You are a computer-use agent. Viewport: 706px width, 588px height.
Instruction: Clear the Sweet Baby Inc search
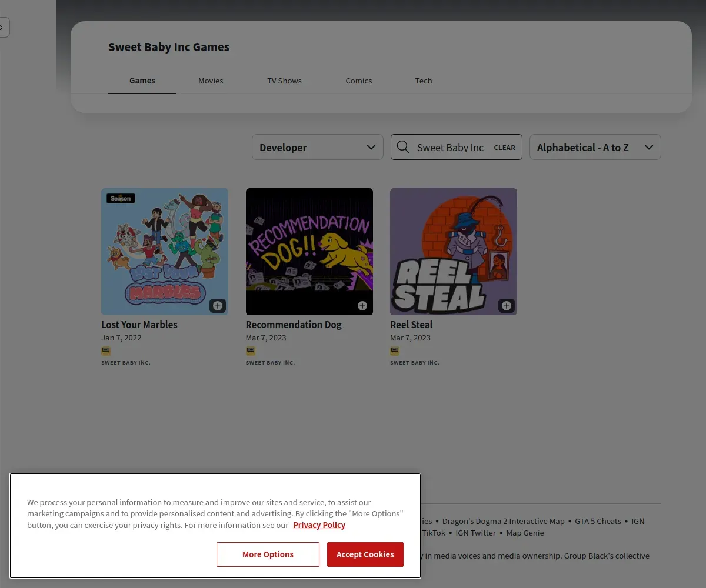pyautogui.click(x=504, y=148)
